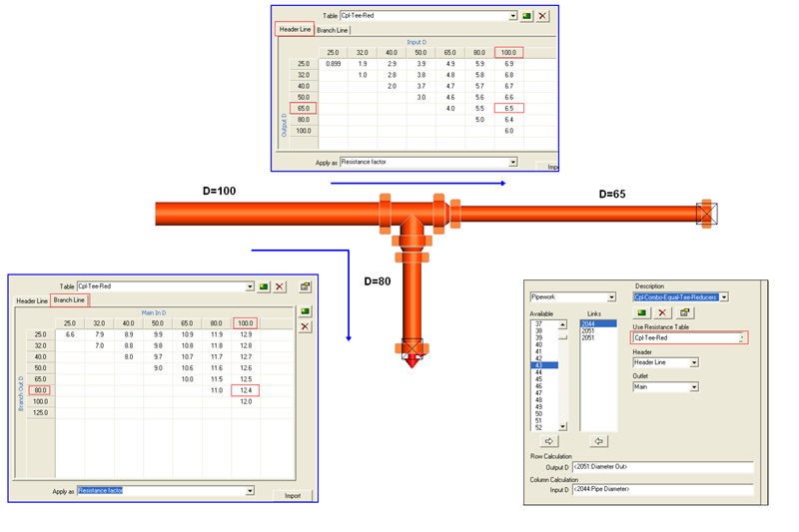Open Use Resistance Table dropdown
The width and height of the screenshot is (799, 532).
pyautogui.click(x=741, y=337)
